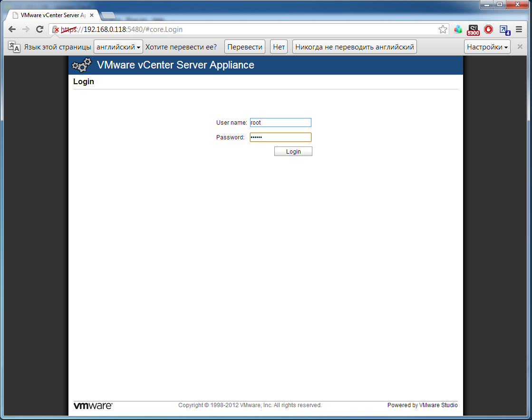Close the translation bar

point(520,47)
